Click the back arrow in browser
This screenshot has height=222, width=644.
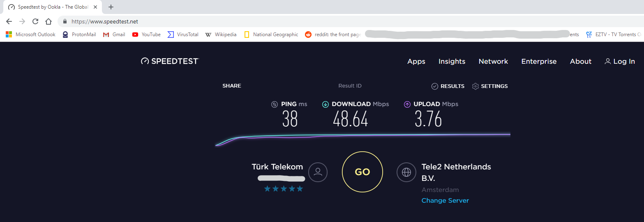[x=9, y=21]
